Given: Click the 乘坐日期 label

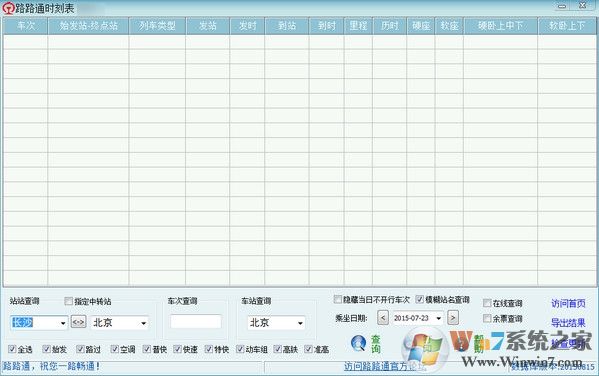Looking at the screenshot, I should coord(351,318).
